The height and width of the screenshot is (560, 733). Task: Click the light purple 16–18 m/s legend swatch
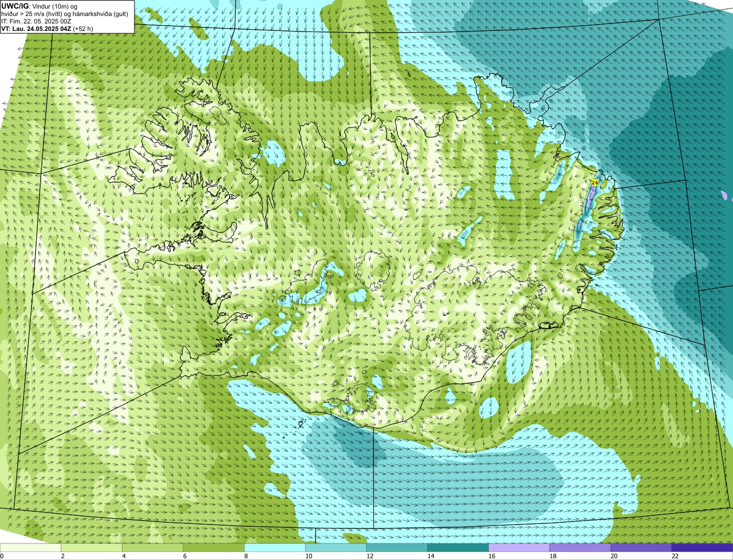pyautogui.click(x=519, y=547)
